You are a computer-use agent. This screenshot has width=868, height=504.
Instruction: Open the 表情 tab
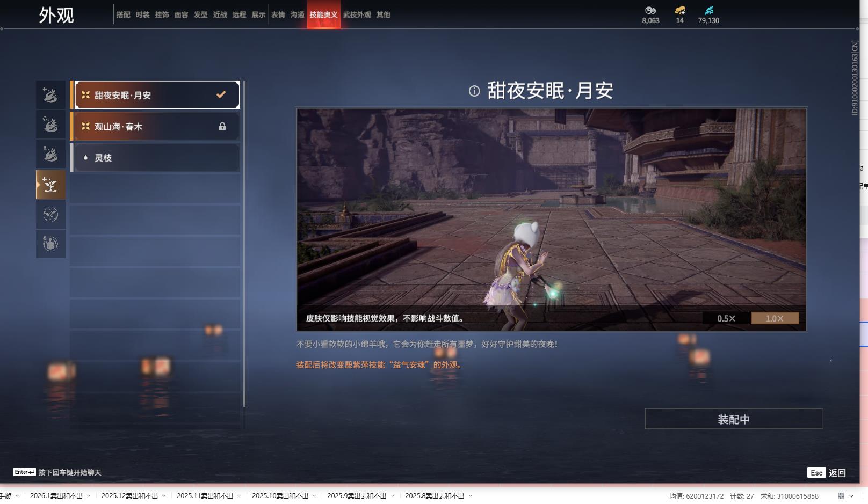(278, 15)
